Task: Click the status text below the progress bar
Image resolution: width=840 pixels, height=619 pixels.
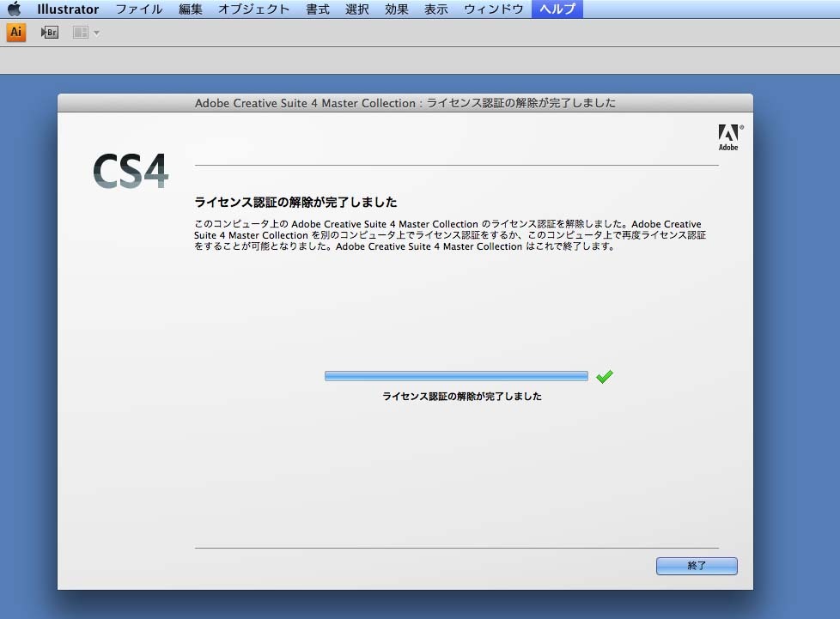Action: tap(462, 397)
